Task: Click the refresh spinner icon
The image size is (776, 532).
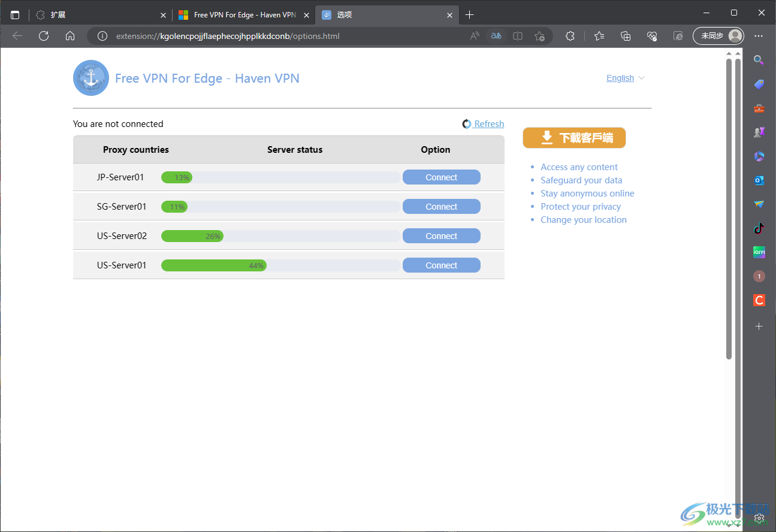Action: point(467,124)
